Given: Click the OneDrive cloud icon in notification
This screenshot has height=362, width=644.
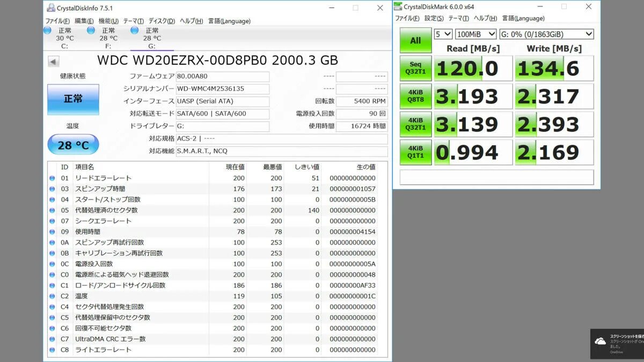Looking at the screenshot, I should [601, 341].
